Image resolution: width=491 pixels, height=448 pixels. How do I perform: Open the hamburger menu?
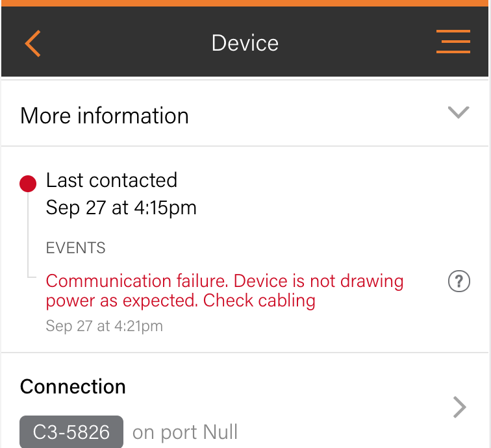pos(453,42)
